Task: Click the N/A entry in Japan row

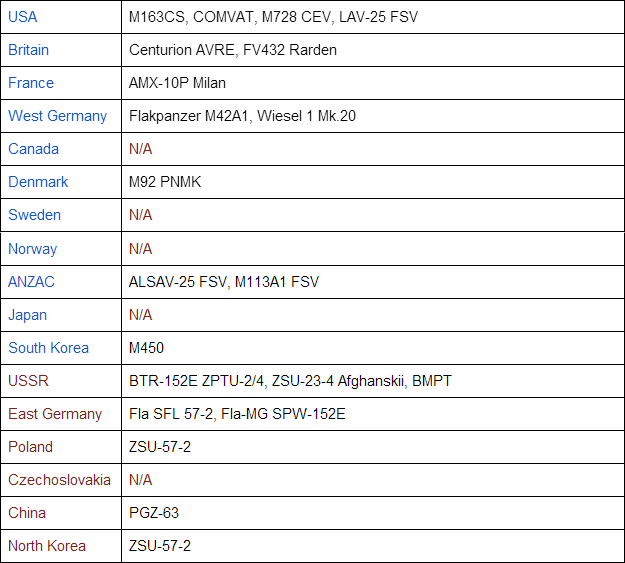Action: tap(141, 315)
